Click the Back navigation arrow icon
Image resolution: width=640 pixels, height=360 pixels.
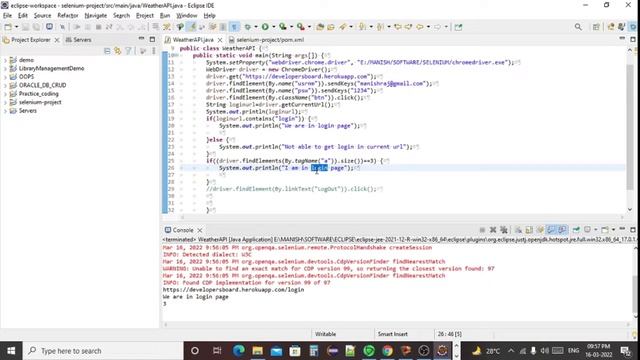coord(420,27)
